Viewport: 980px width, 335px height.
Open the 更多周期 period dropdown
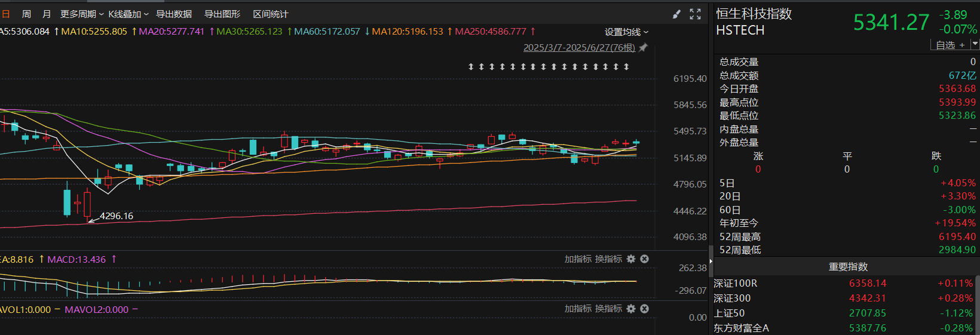point(82,14)
